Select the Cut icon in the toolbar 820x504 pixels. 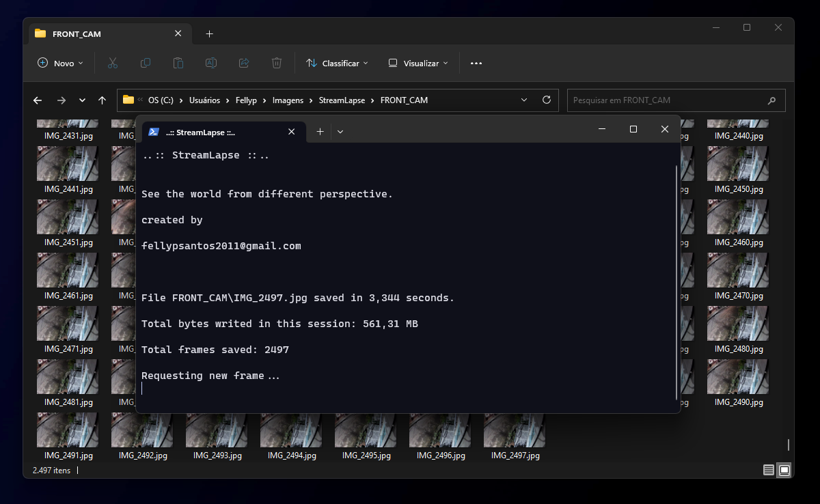[112, 63]
